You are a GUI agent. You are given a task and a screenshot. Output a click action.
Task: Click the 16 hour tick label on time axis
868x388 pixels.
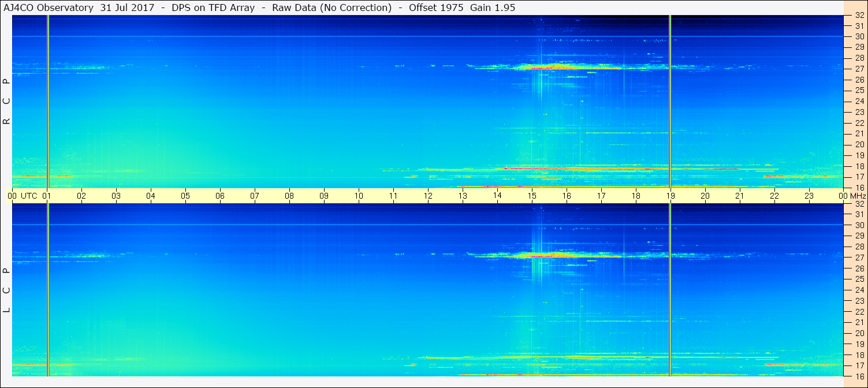567,196
